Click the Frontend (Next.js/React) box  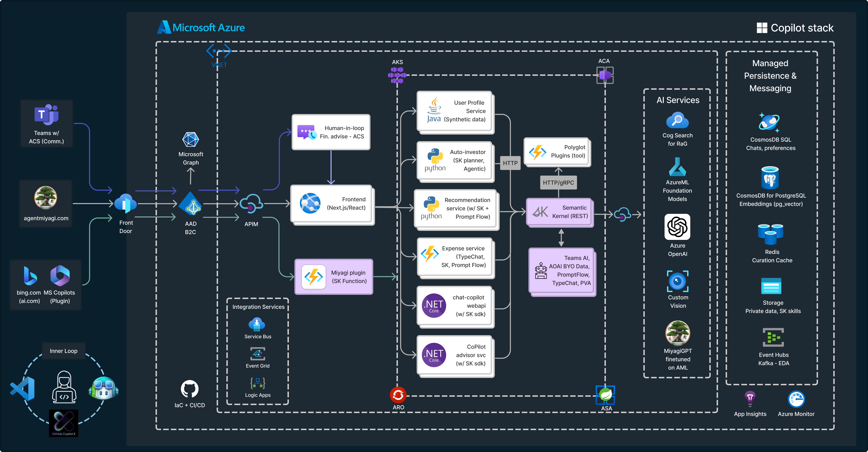332,204
